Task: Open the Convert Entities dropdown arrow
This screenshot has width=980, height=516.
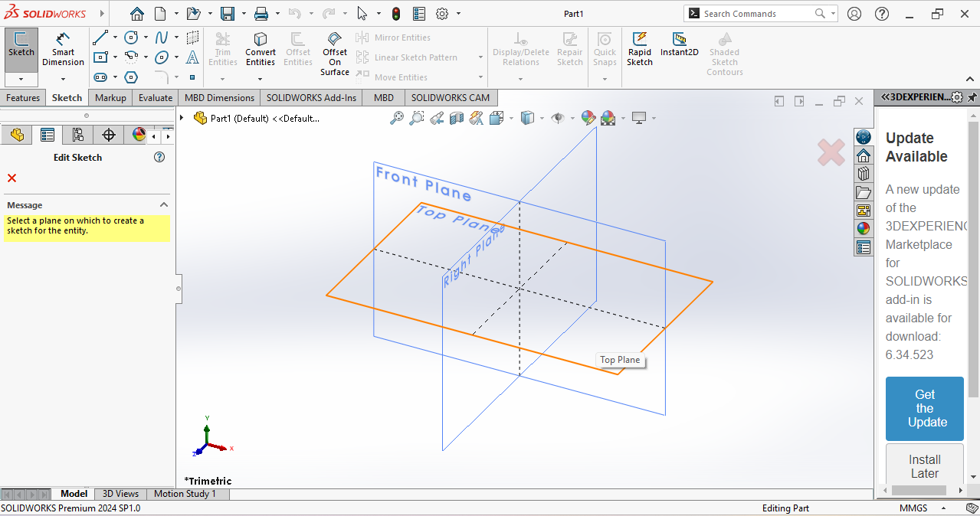Action: [x=261, y=79]
